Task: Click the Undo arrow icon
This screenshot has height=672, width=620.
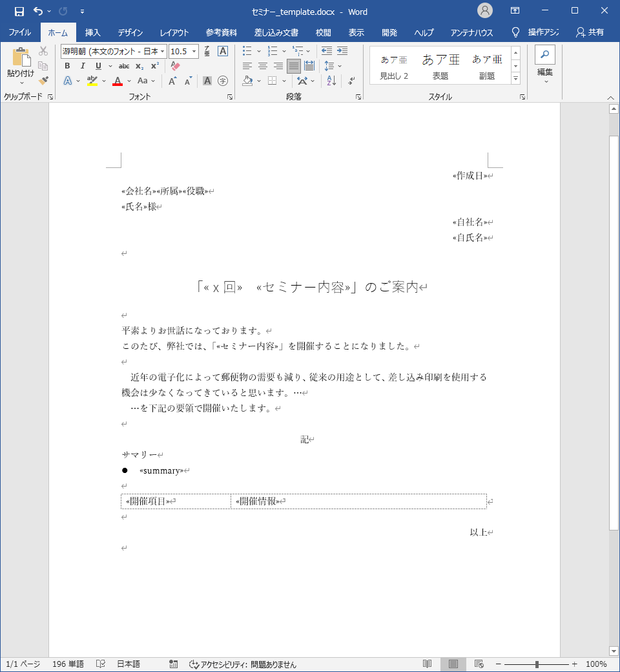Action: (38, 11)
